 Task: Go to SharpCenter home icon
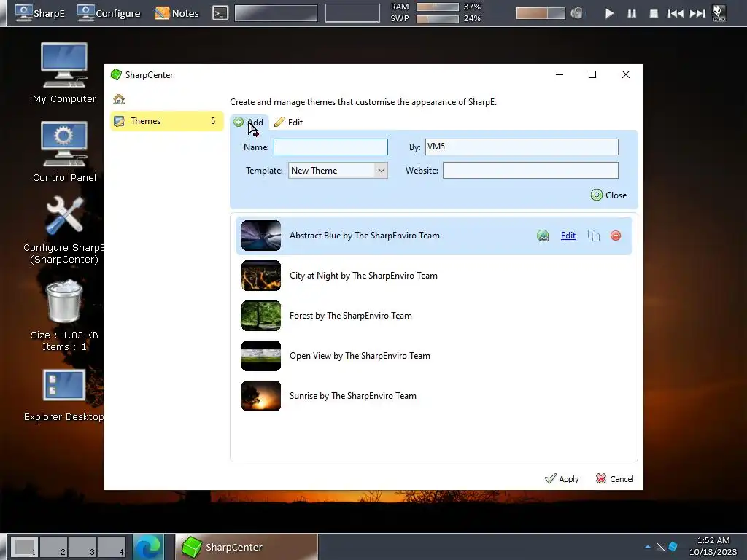119,99
